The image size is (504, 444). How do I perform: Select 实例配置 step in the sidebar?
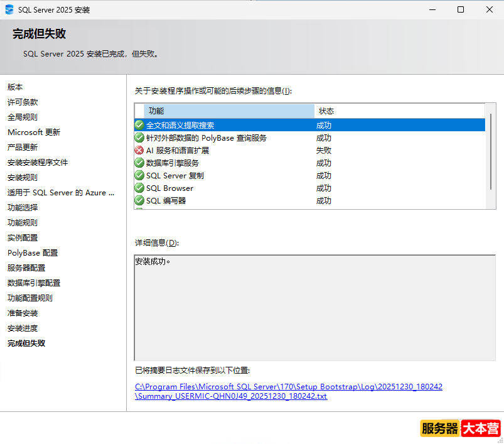click(23, 237)
